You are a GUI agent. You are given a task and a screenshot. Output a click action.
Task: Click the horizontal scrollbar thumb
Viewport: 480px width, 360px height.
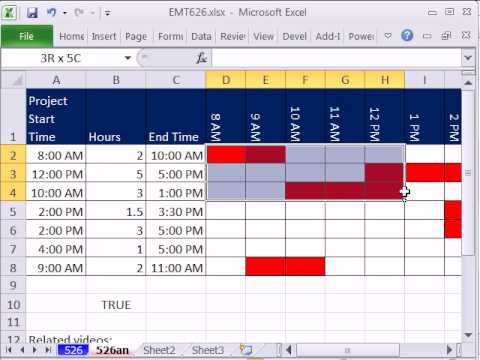pos(347,350)
